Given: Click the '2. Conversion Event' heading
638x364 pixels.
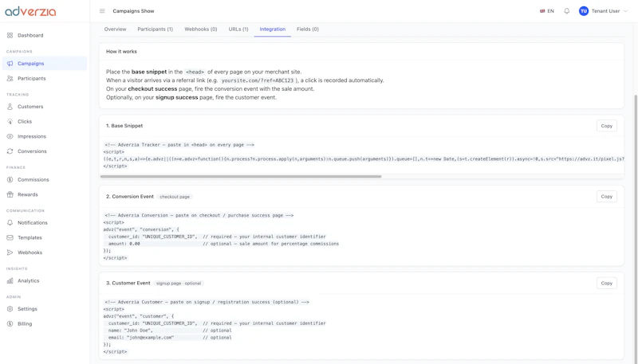Looking at the screenshot, I should pyautogui.click(x=130, y=197).
